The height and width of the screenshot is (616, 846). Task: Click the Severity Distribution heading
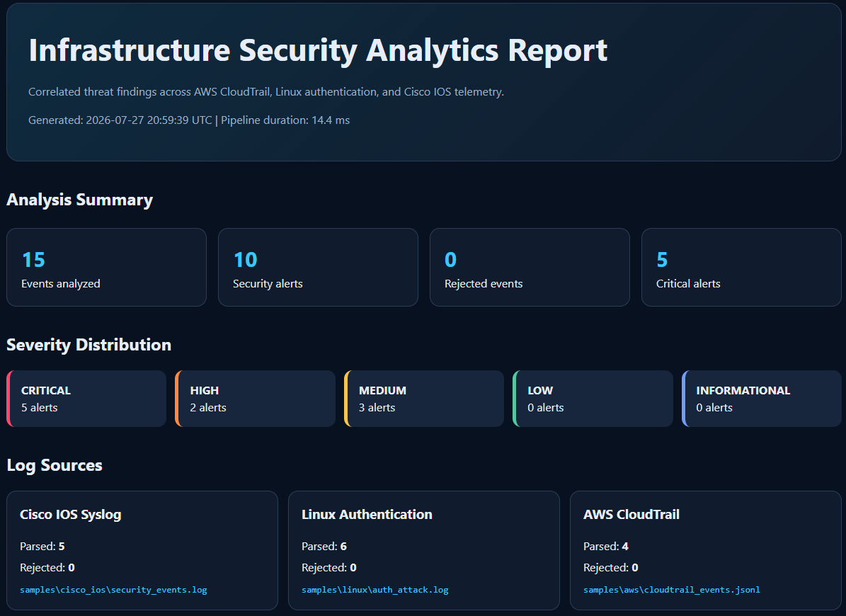(89, 345)
